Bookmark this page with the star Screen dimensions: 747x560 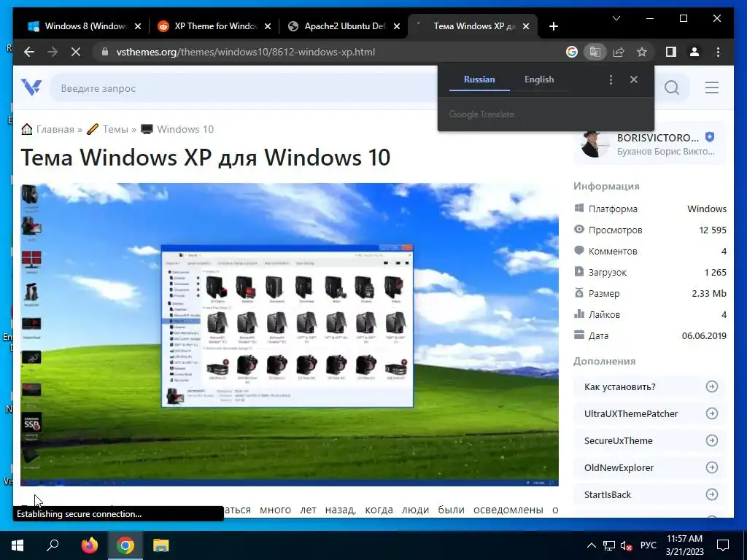click(642, 52)
